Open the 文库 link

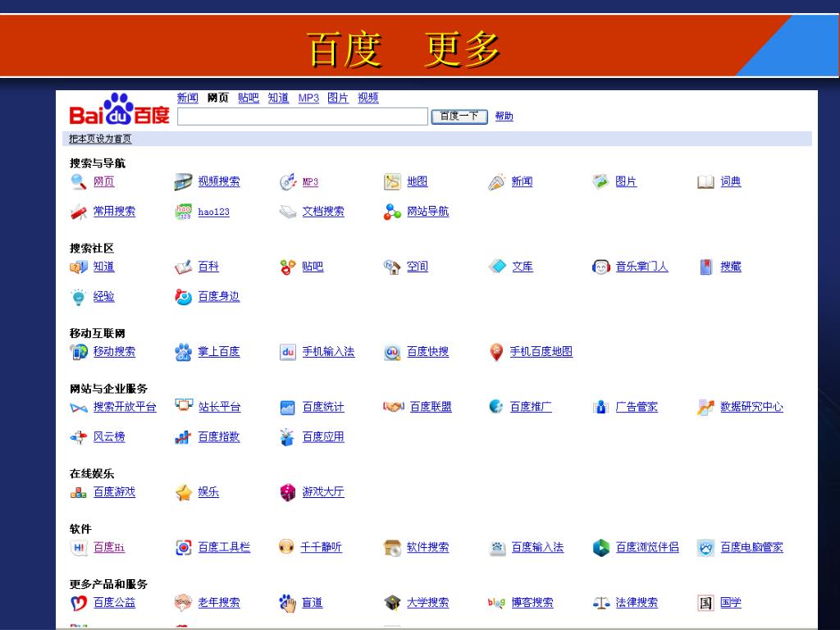pos(523,267)
